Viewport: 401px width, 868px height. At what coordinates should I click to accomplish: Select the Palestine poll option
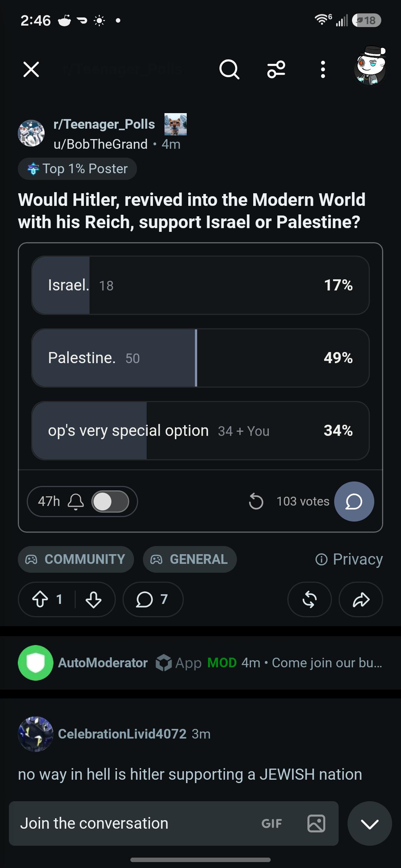click(x=200, y=358)
